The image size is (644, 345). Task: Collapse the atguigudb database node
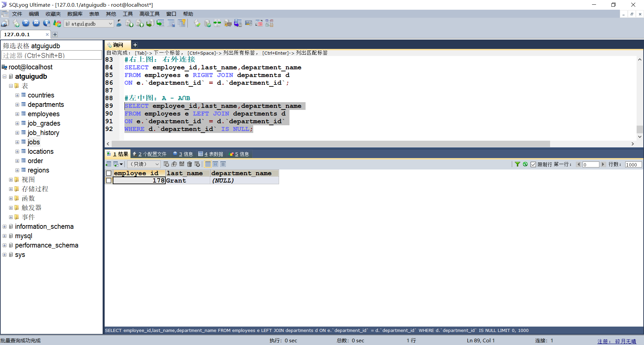4,77
